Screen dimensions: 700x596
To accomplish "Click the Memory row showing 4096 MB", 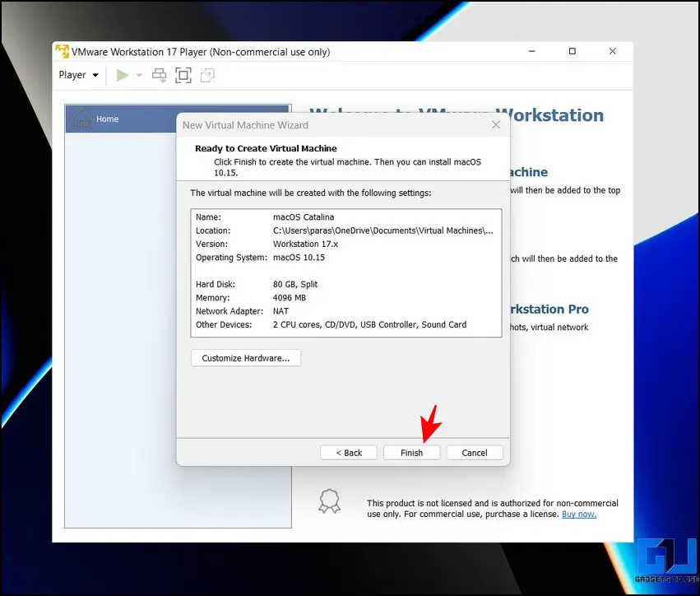I will coord(345,298).
